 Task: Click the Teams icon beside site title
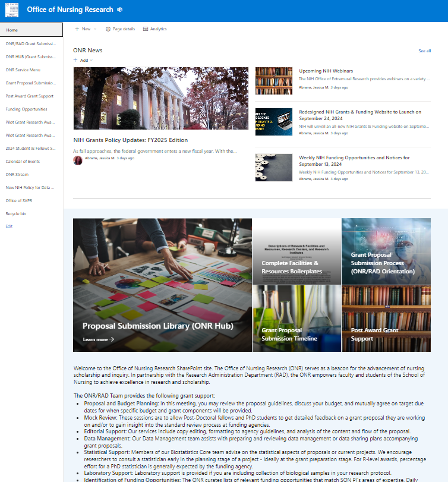coord(120,10)
